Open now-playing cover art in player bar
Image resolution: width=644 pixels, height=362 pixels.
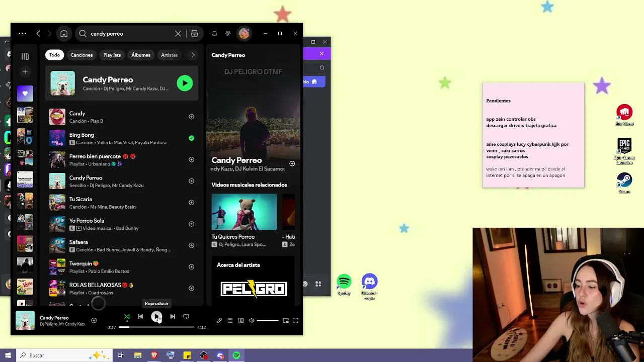(25, 321)
